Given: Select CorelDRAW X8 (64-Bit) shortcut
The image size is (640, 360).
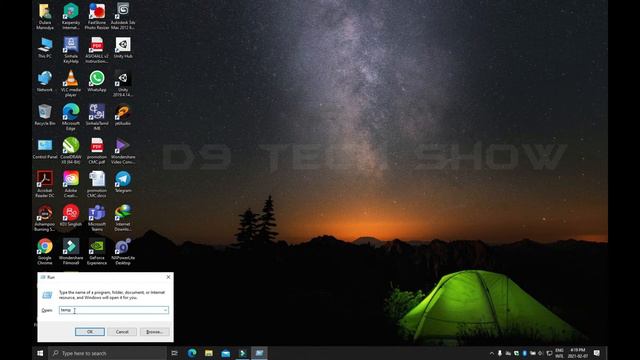Looking at the screenshot, I should 71,151.
